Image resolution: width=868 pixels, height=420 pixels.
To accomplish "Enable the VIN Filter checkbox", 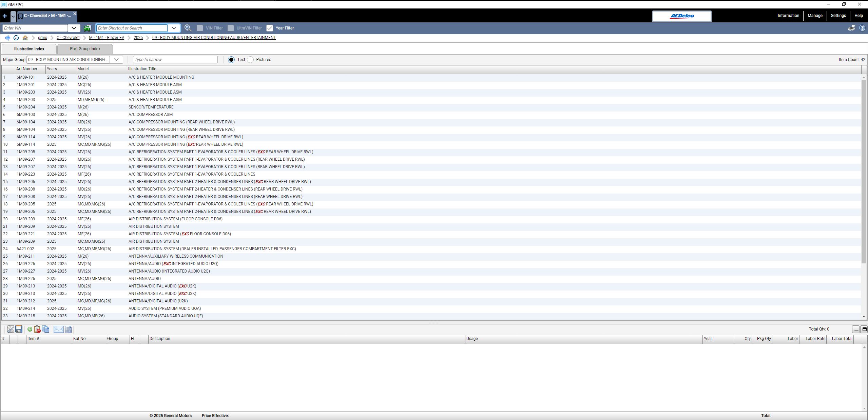I will [200, 28].
